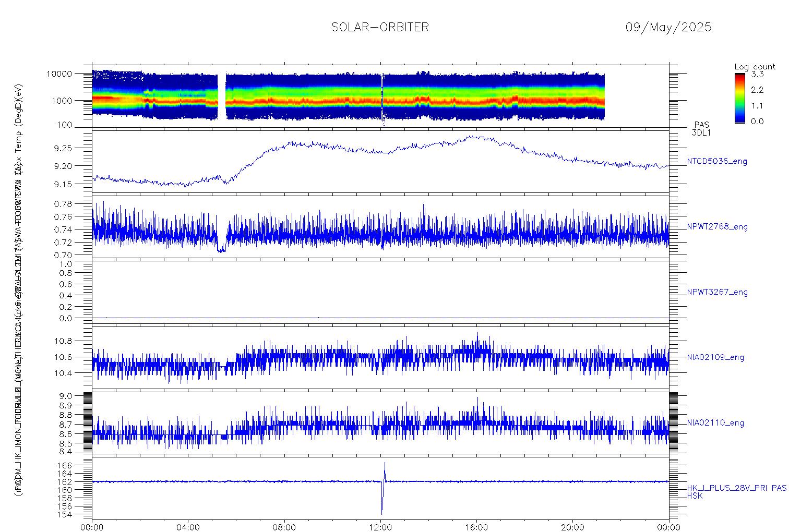Click the 1.1 color scale value
The width and height of the screenshot is (789, 532).
point(757,105)
